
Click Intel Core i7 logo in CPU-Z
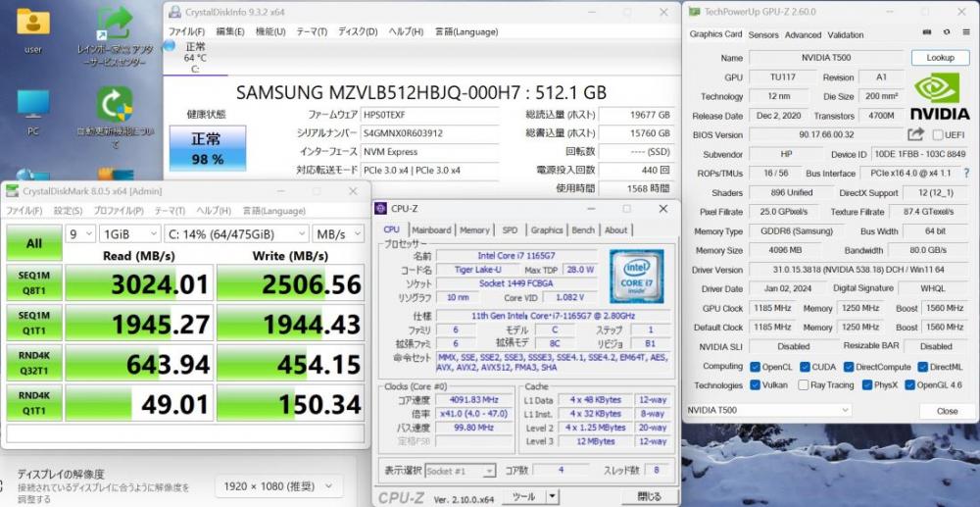[636, 275]
